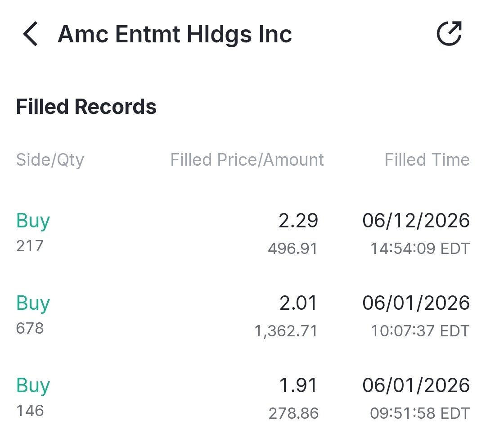This screenshot has height=448, width=486.
Task: Open the Buy record for 217 shares
Action: [243, 233]
